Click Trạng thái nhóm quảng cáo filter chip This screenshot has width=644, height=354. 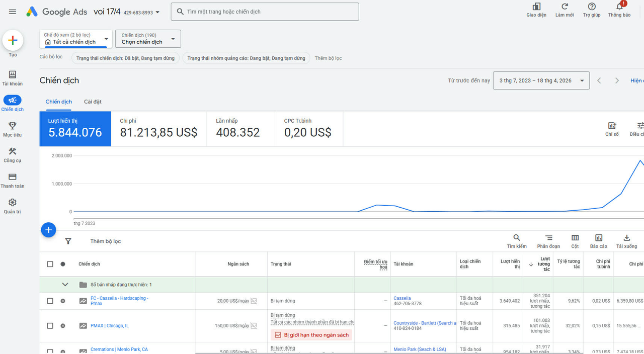(x=247, y=58)
